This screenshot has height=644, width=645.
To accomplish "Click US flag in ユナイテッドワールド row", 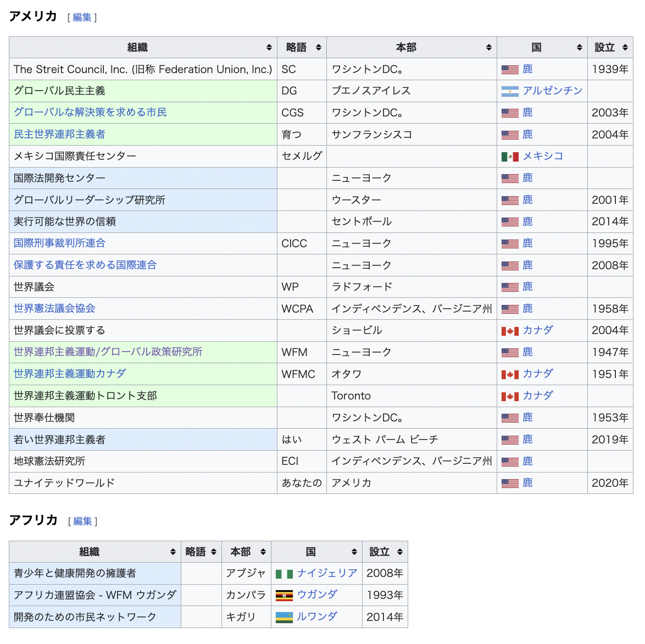I will (x=510, y=483).
